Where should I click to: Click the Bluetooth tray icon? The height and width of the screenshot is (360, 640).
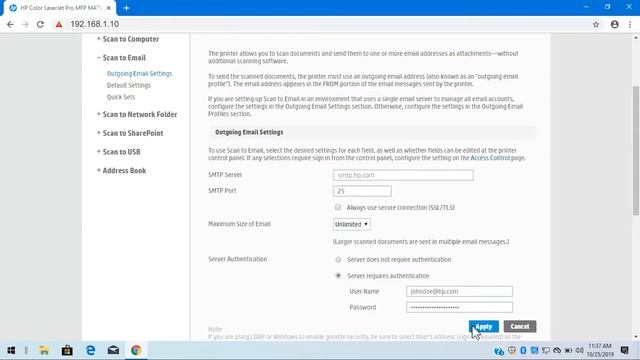click(x=523, y=351)
